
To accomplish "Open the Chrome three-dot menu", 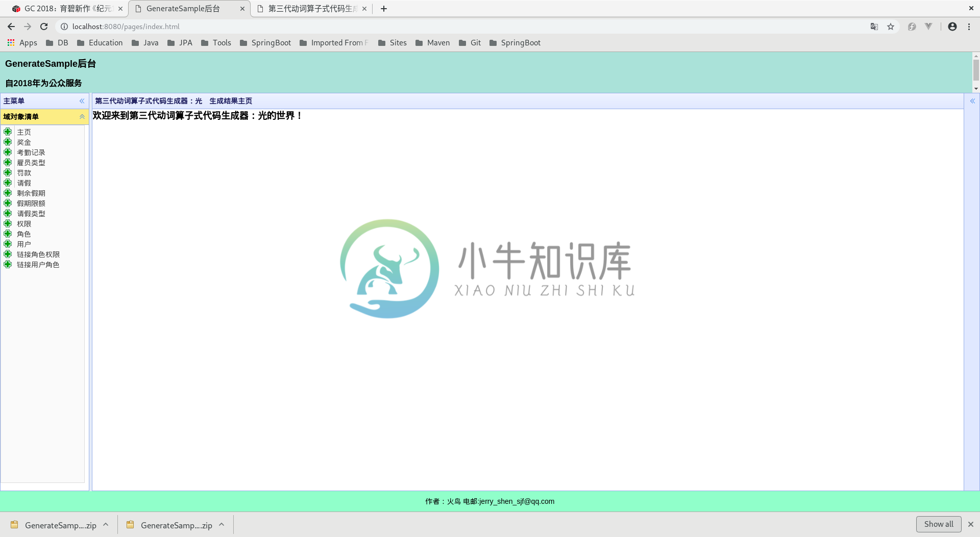I will (x=969, y=27).
